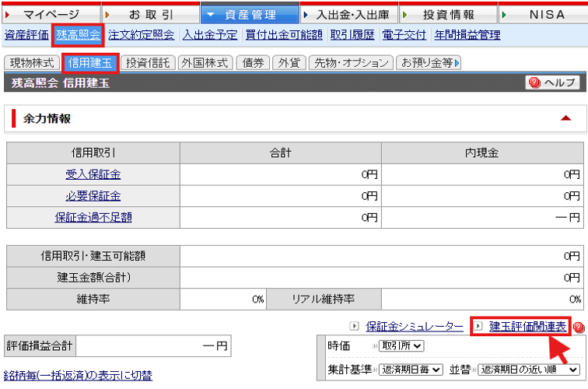Click the 内現金 column header

point(482,152)
